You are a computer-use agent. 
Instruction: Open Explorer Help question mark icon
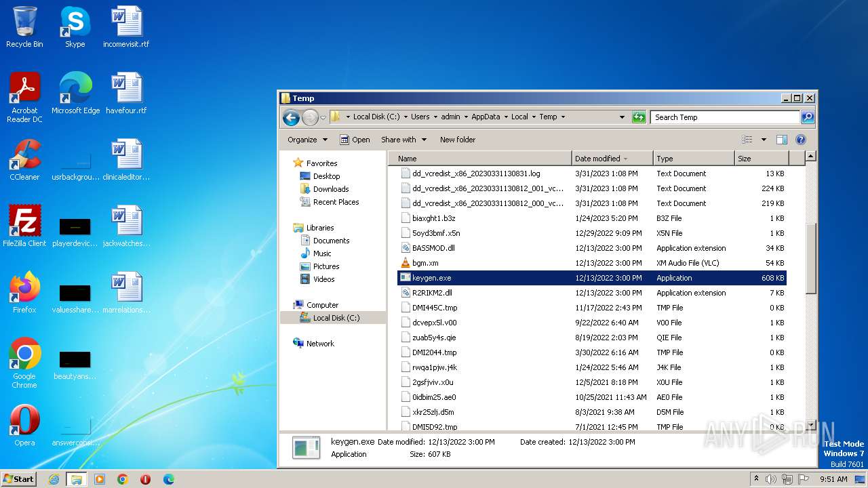pos(800,140)
